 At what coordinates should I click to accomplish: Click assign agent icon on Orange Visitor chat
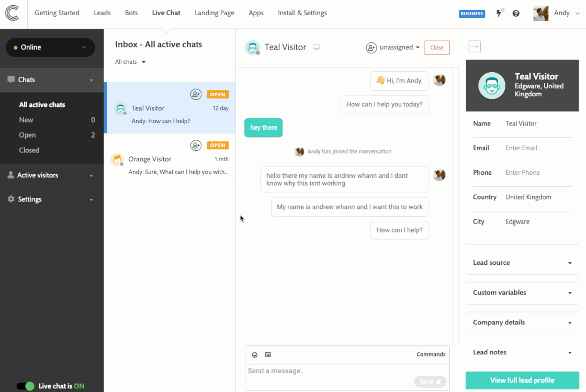196,145
